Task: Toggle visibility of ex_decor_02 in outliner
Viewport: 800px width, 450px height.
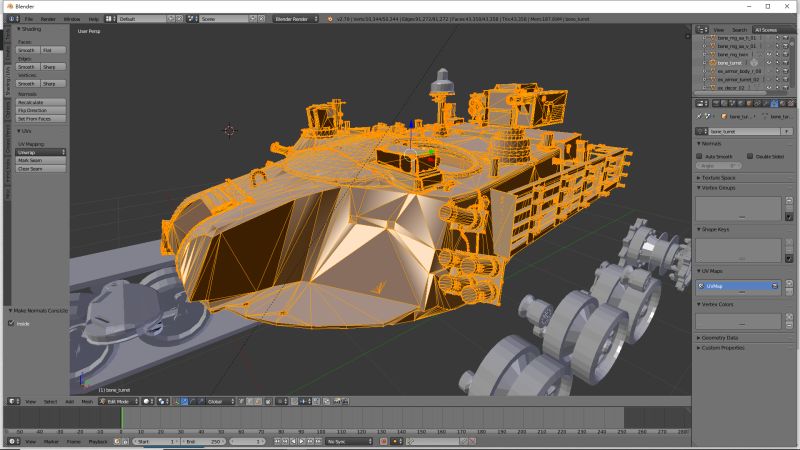Action: (x=769, y=88)
